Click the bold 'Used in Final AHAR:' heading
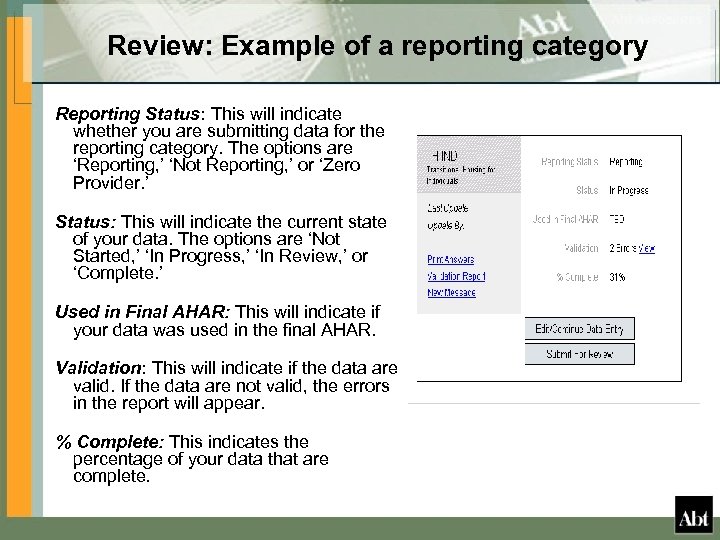This screenshot has height=540, width=720. 143,312
